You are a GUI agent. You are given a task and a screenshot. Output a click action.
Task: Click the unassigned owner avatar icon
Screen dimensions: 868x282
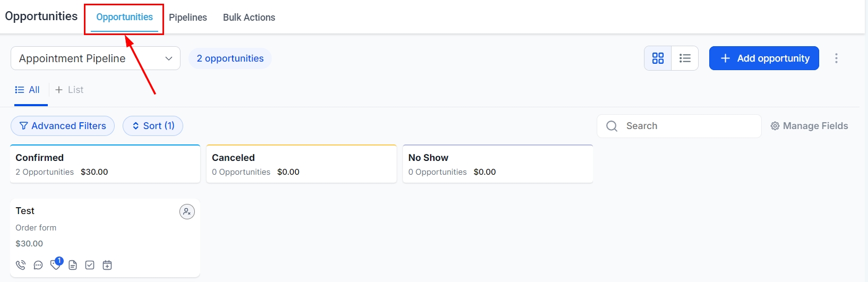click(187, 211)
